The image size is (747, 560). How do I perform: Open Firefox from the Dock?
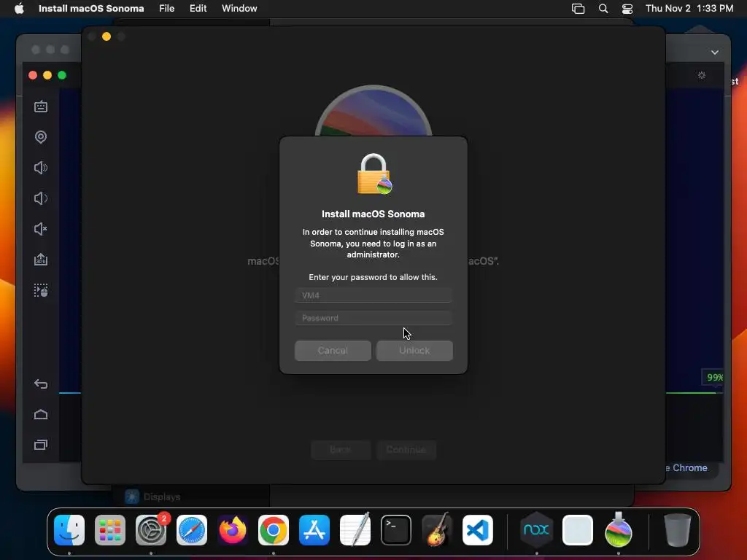(233, 530)
